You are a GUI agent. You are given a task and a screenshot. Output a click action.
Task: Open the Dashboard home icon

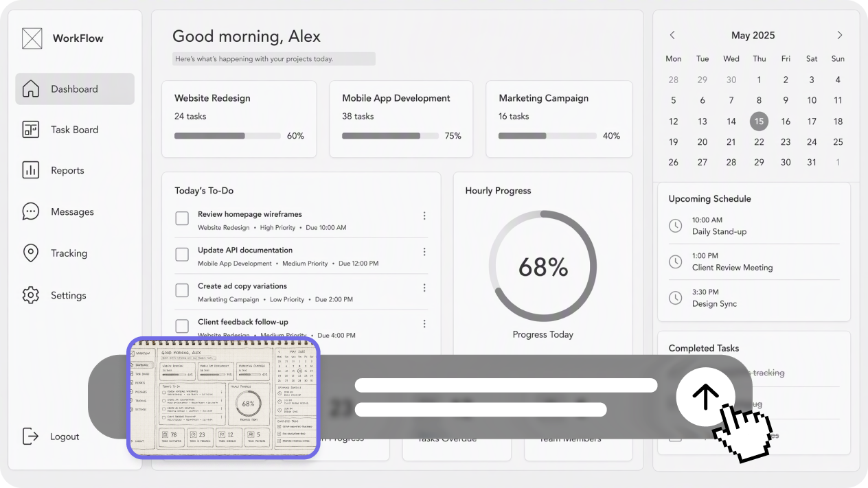[x=31, y=89]
